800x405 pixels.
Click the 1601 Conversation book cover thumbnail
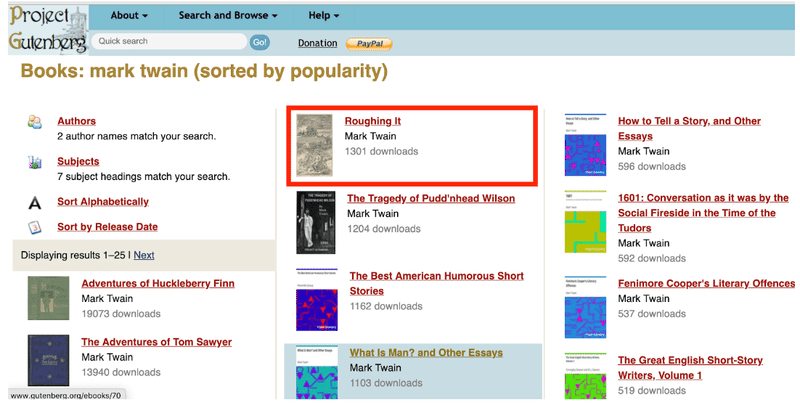[x=585, y=222]
